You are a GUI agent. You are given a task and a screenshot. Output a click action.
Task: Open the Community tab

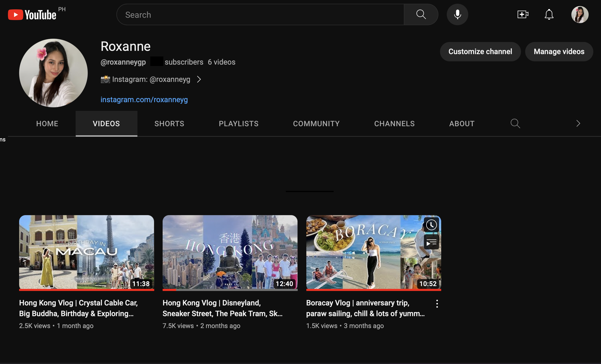click(316, 124)
